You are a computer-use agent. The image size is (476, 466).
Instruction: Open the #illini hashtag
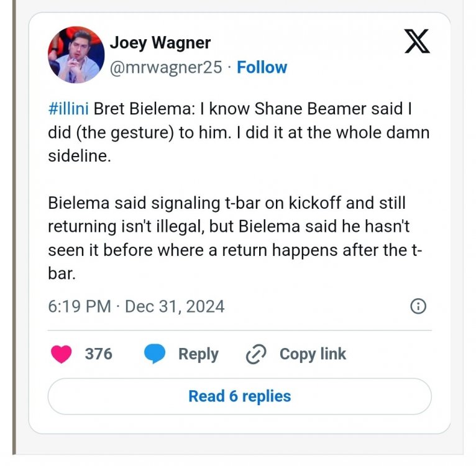68,109
